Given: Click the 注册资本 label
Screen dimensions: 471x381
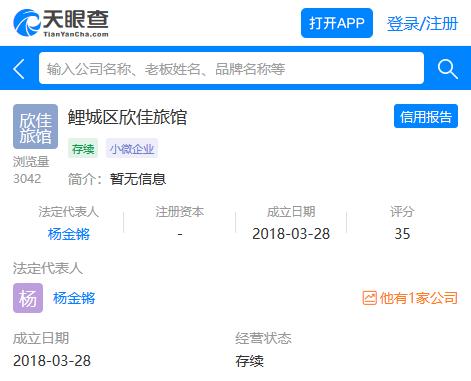Looking at the screenshot, I should (180, 212).
